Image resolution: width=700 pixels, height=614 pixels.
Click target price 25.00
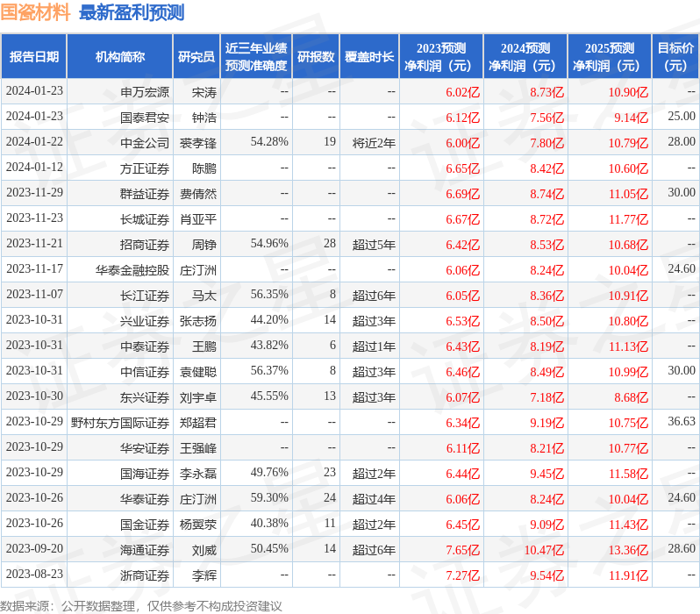(x=682, y=117)
